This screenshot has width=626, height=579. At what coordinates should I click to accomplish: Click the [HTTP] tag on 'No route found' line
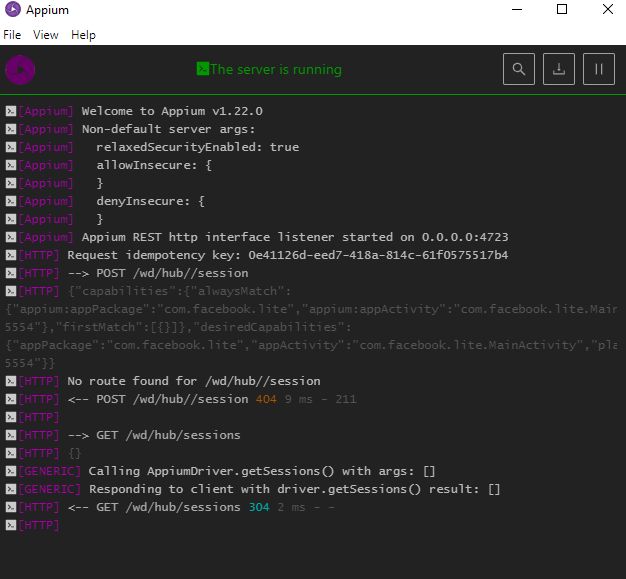[x=39, y=381]
